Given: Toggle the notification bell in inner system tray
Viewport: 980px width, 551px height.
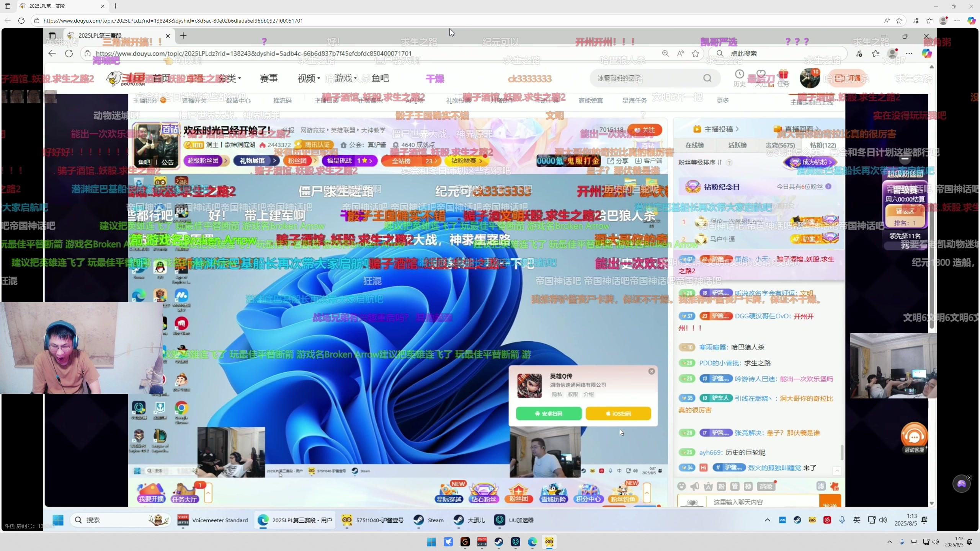Looking at the screenshot, I should point(924,520).
